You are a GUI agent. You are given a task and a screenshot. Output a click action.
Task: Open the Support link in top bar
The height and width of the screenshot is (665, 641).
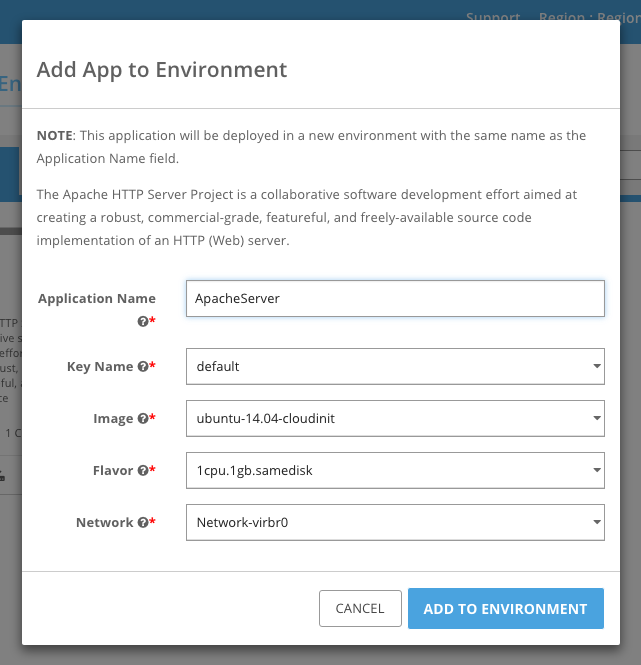click(x=493, y=17)
